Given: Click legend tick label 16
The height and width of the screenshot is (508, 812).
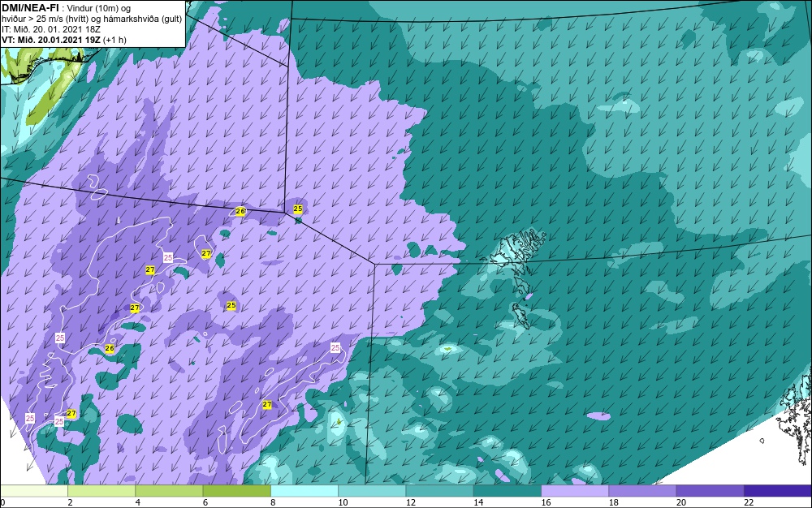Looking at the screenshot, I should click(546, 503).
